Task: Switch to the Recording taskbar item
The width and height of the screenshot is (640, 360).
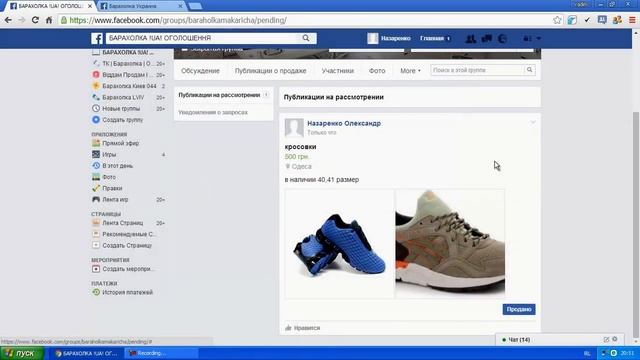Action: click(x=162, y=353)
